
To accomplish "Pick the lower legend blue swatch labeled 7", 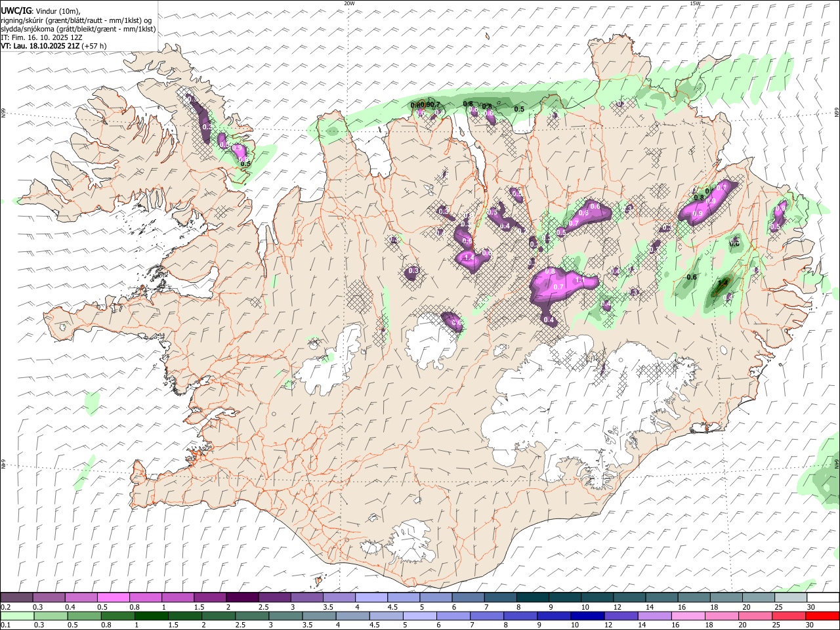I will click(487, 616).
